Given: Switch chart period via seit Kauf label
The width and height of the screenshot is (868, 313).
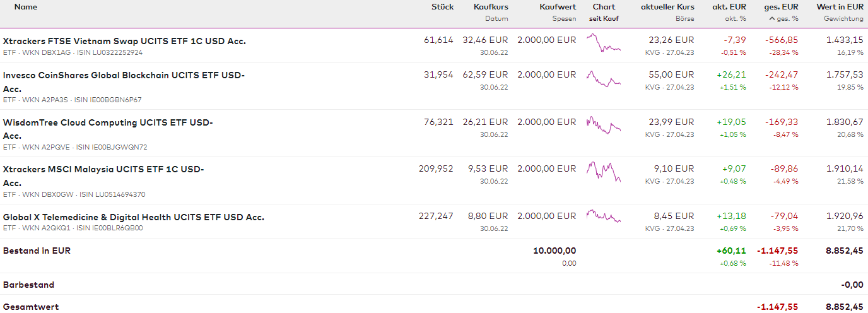Looking at the screenshot, I should 604,19.
